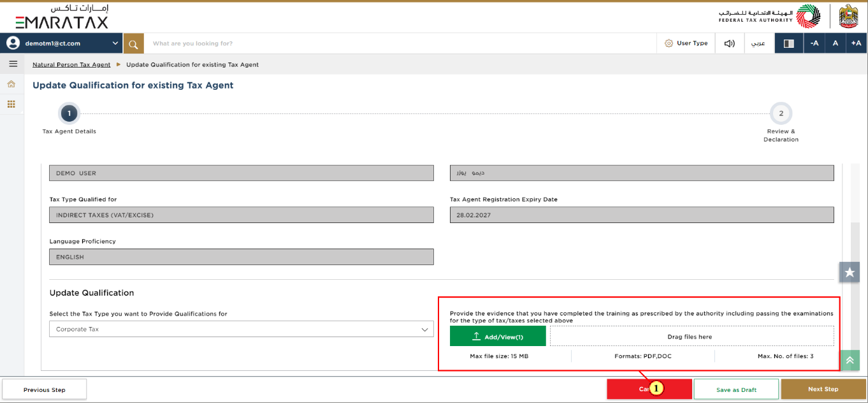Toggle the text-to-speech speaker icon
The image size is (868, 413).
coord(730,43)
